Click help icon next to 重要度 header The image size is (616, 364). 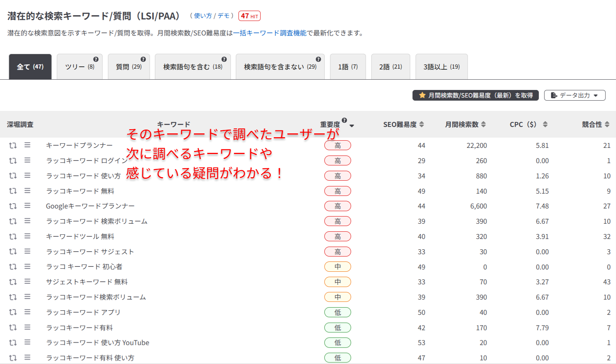[344, 120]
